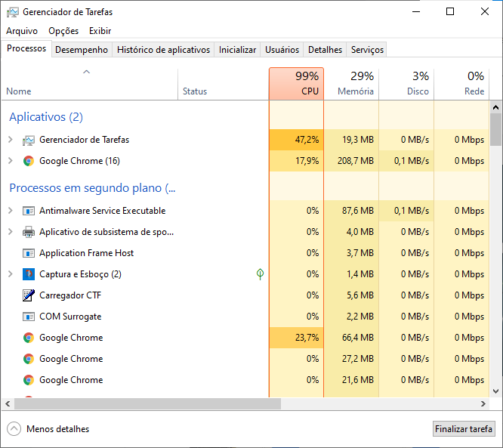Click Menos detalhes label
503x448 pixels.
point(57,429)
